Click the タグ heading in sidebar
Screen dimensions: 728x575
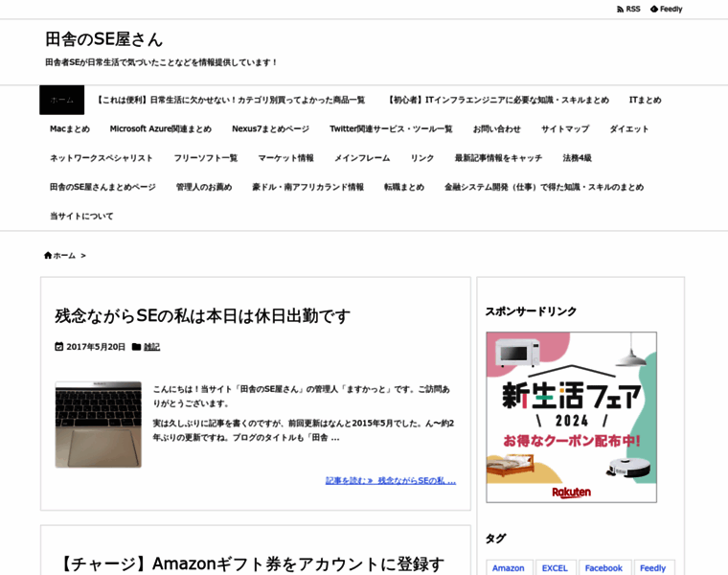[x=495, y=539]
